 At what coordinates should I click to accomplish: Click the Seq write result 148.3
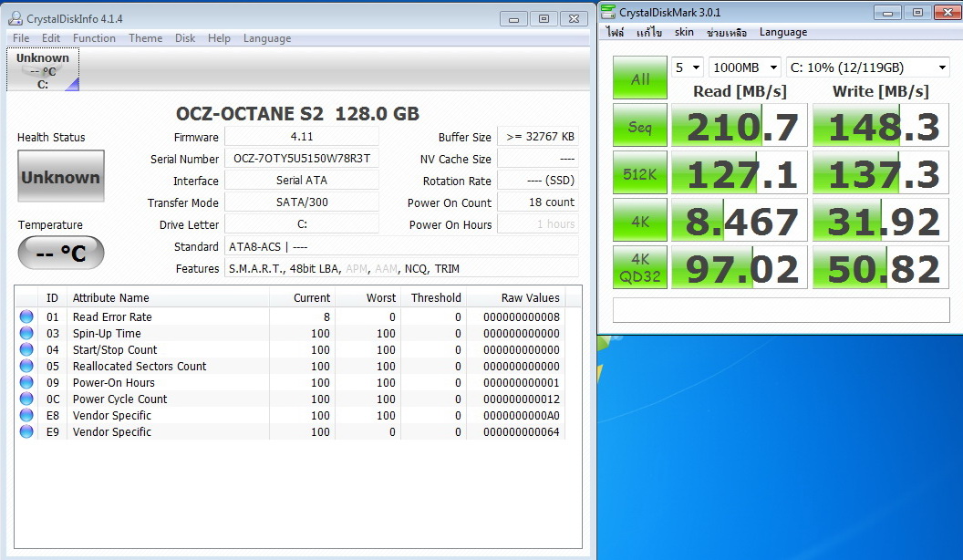881,126
